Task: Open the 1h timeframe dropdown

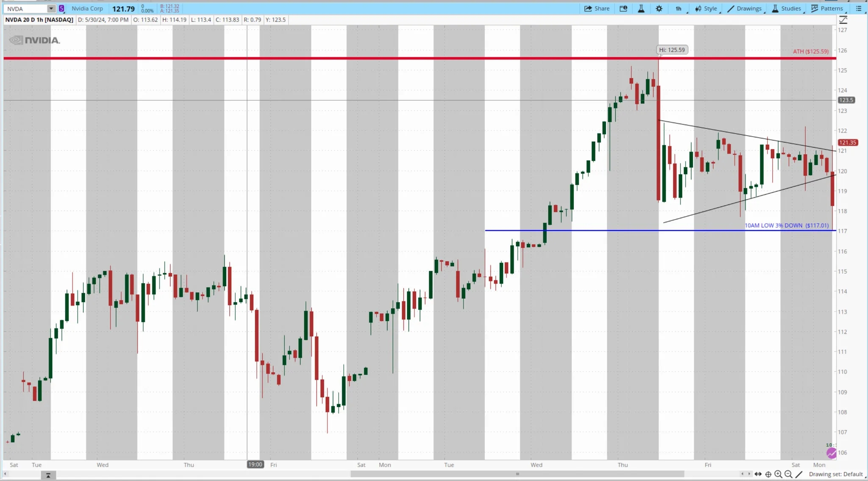Action: coord(679,8)
